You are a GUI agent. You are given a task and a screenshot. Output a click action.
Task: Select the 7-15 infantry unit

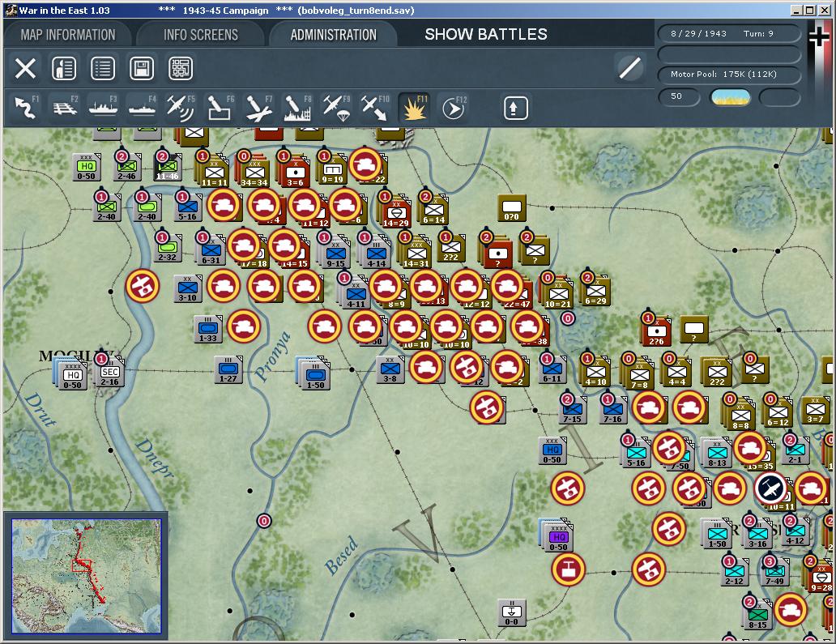pos(572,411)
